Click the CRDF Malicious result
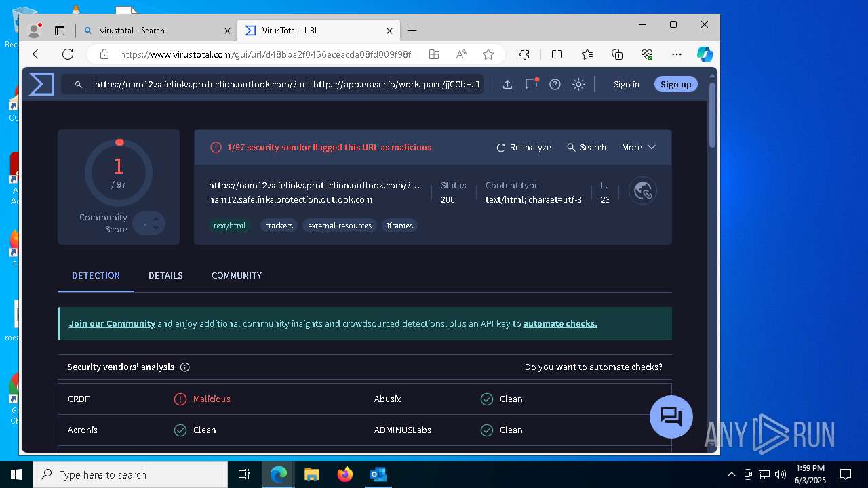 [202, 399]
